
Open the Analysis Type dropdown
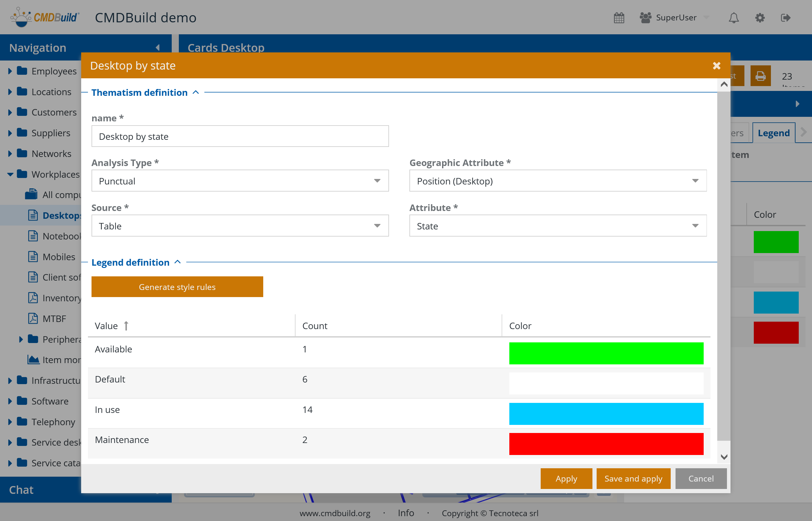click(377, 181)
